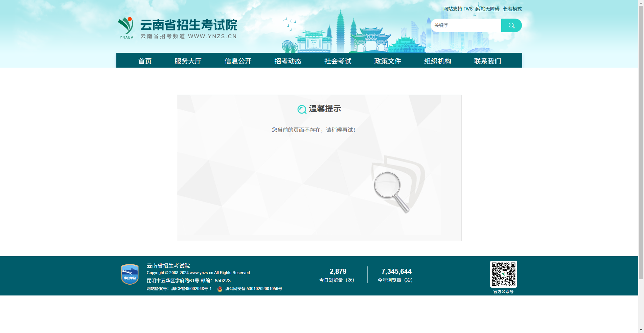The image size is (644, 333).
Task: Switch to the 社会考试 section
Action: tap(337, 61)
